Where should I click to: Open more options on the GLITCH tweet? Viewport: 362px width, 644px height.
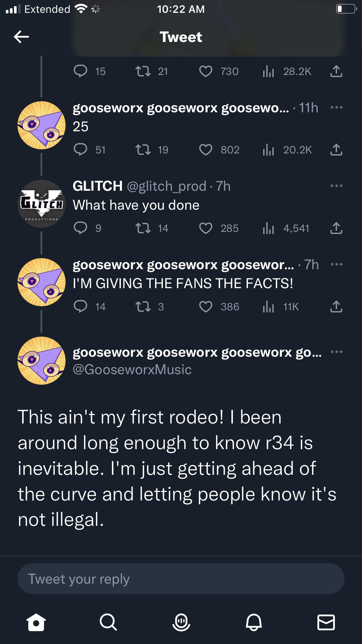pos(336,186)
